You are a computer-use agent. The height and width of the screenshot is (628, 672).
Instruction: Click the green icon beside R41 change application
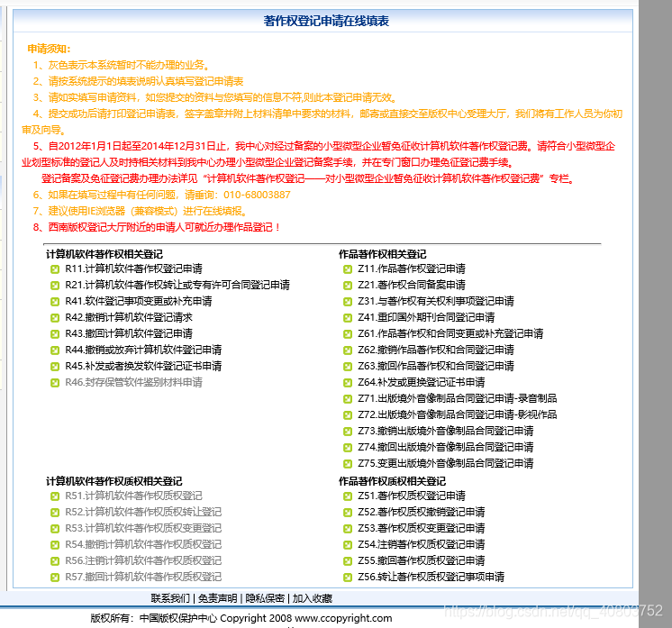55,302
